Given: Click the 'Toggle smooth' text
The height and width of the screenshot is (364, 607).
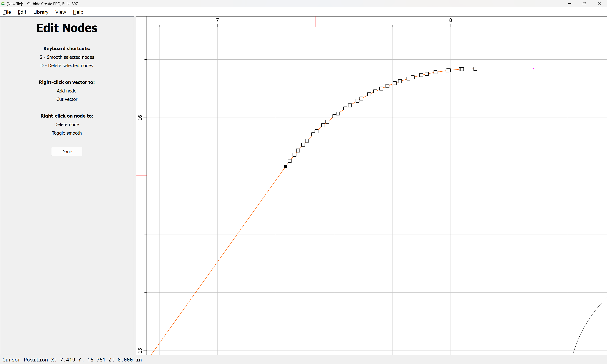Looking at the screenshot, I should click(x=67, y=133).
